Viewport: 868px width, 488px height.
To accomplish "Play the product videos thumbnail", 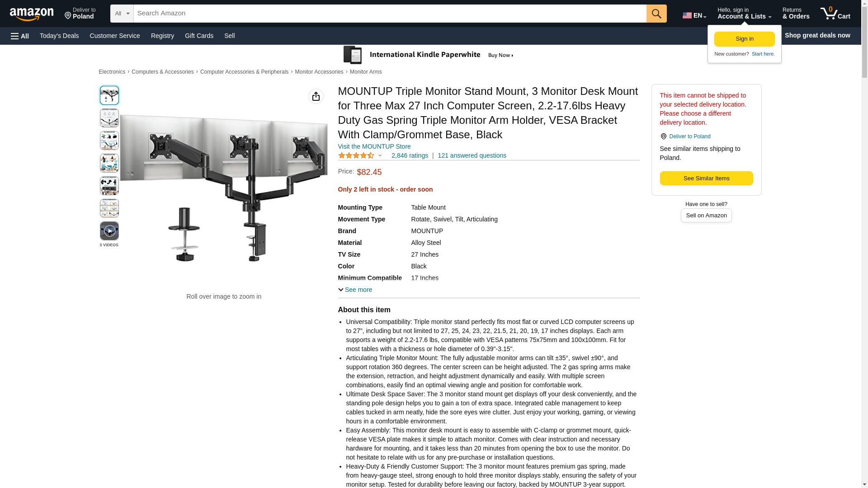I will pyautogui.click(x=109, y=231).
